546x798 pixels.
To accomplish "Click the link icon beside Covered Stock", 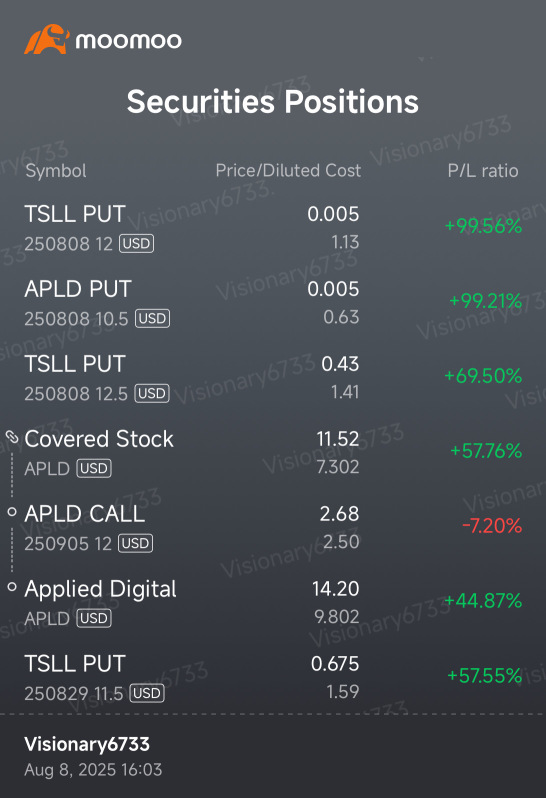I will click(x=12, y=437).
